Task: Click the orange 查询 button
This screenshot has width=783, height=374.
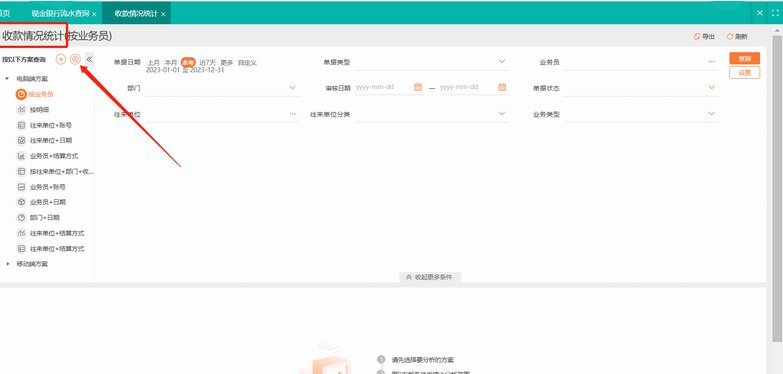Action: coord(745,58)
